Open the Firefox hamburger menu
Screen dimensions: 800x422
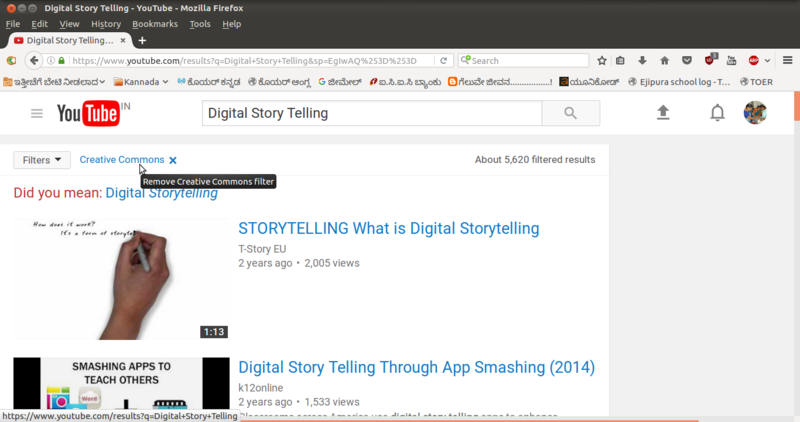click(788, 61)
